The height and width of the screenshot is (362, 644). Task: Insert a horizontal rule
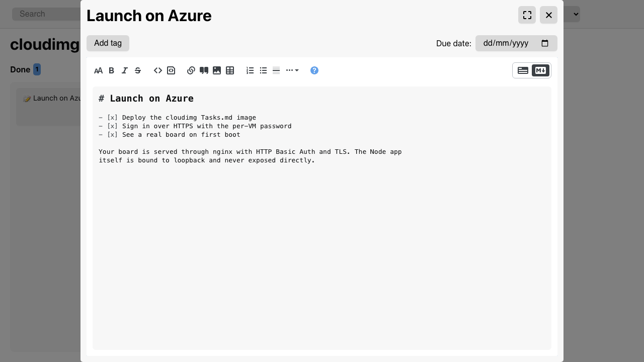pyautogui.click(x=276, y=70)
